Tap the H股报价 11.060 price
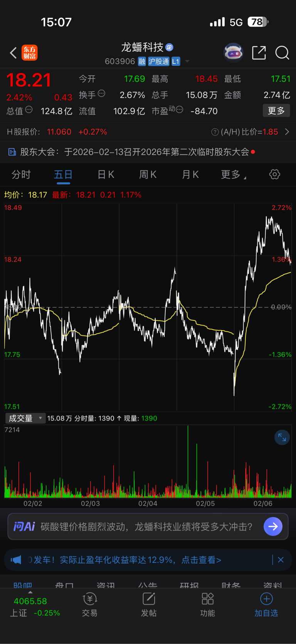 coord(59,132)
